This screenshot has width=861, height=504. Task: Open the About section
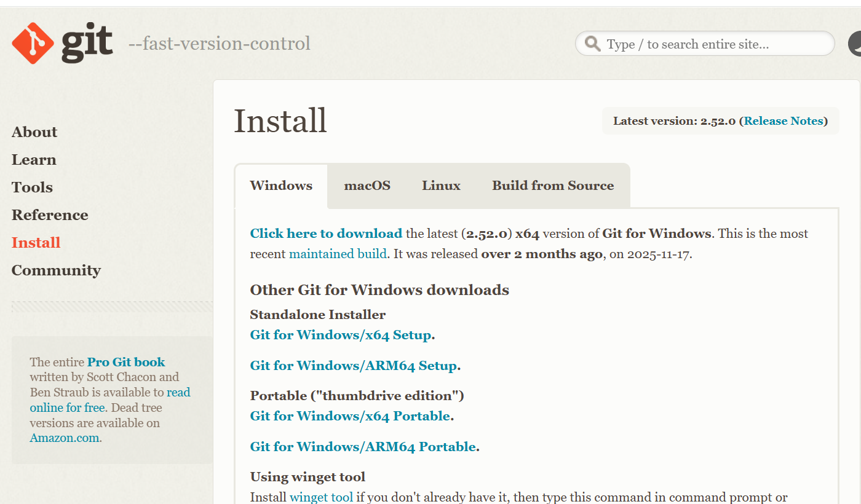tap(34, 132)
